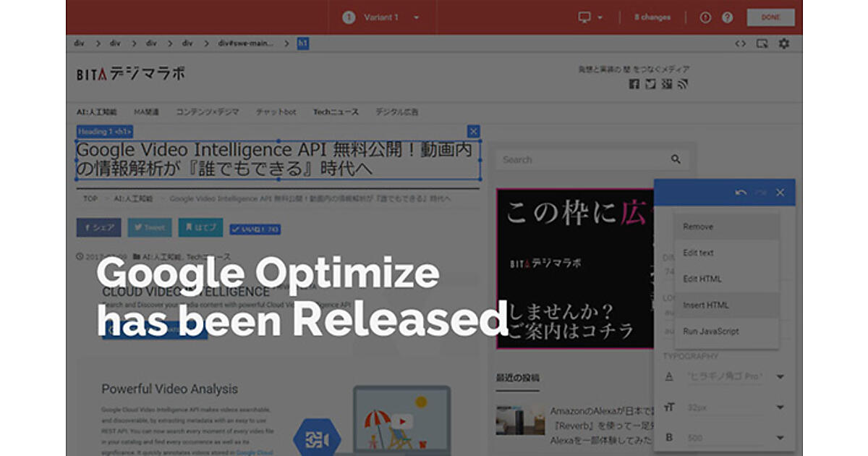Open the Techニュース navigation item
868x456 pixels.
(336, 112)
